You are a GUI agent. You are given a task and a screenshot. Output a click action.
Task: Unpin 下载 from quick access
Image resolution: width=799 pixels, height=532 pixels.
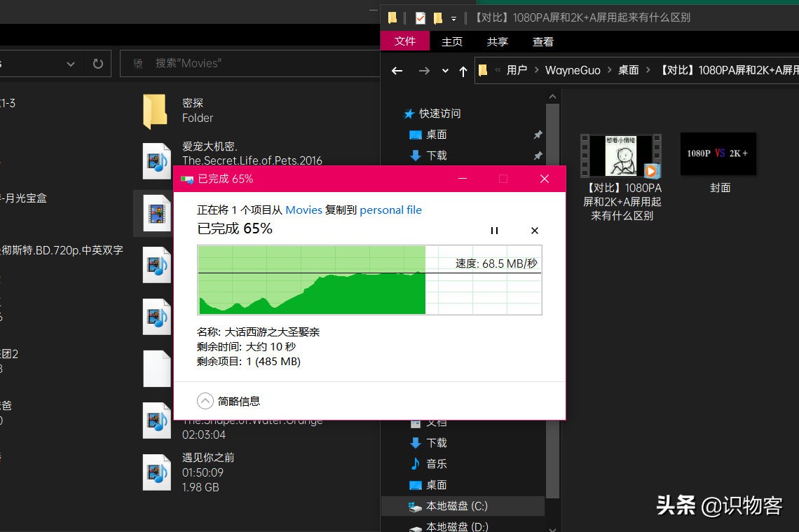click(538, 156)
